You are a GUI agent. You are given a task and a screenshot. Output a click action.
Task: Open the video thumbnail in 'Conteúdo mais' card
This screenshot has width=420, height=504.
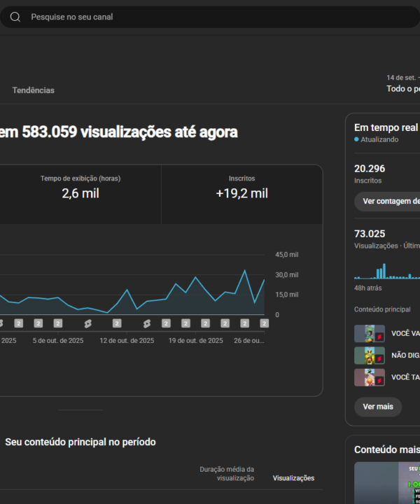click(387, 483)
